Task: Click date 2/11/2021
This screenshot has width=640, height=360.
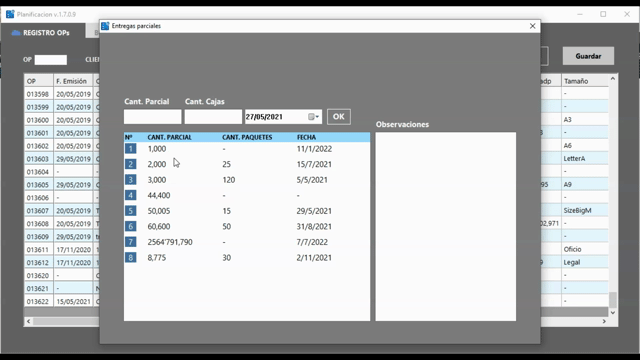Action: tap(314, 258)
